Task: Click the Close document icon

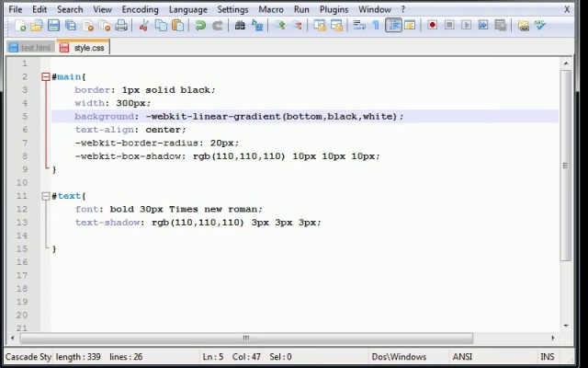Action: [88, 25]
